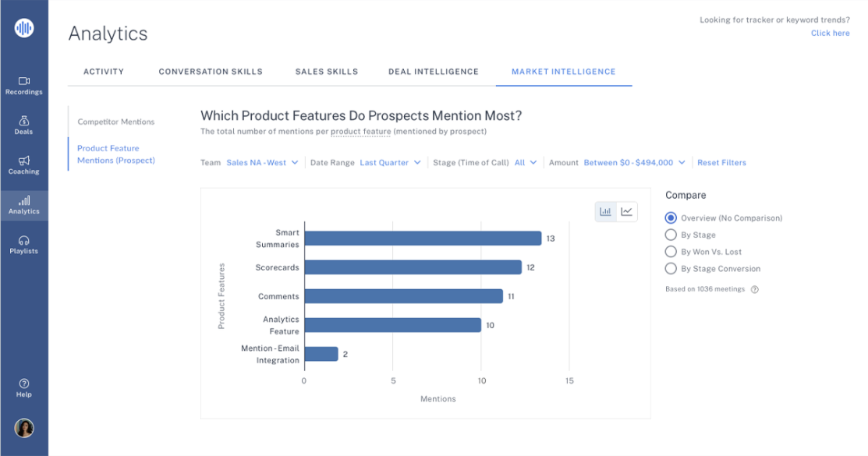Expand the Team Sales NA-West dropdown
Screen dimensions: 868x456
point(262,163)
